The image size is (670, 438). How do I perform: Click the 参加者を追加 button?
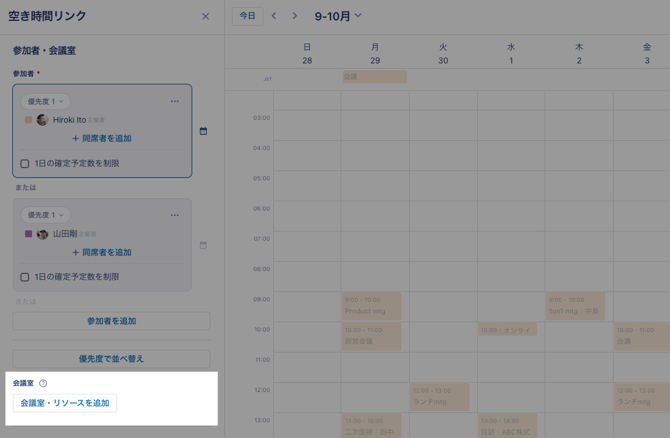click(x=111, y=321)
